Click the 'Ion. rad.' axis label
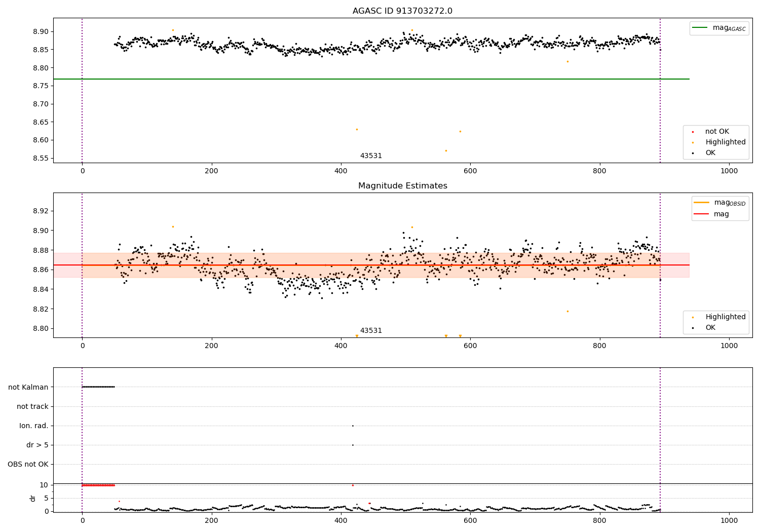760x532 pixels. click(34, 426)
